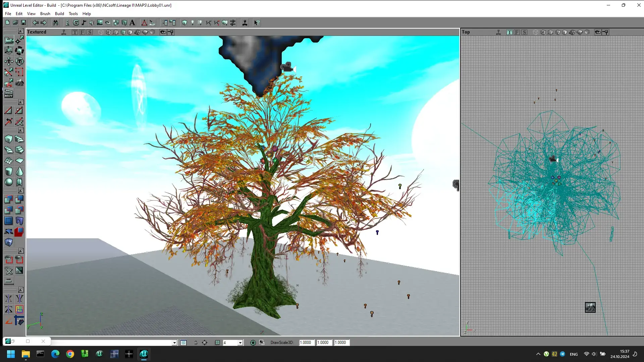Open the View menu
This screenshot has height=362, width=644.
[31, 14]
